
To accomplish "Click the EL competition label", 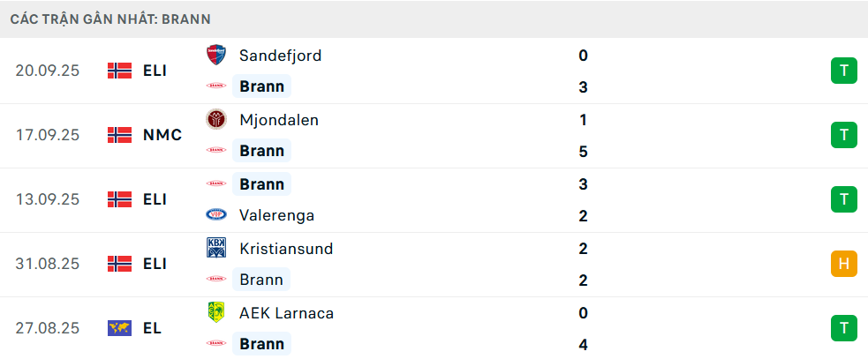I will (152, 328).
